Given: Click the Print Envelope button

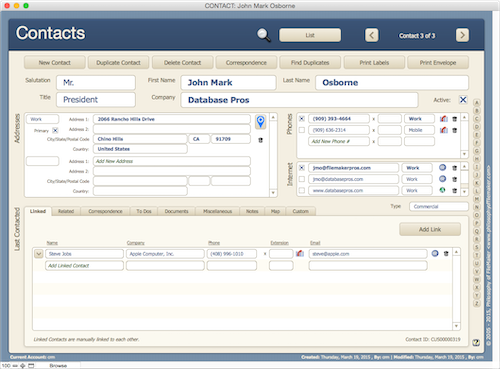Looking at the screenshot, I should pyautogui.click(x=438, y=63).
